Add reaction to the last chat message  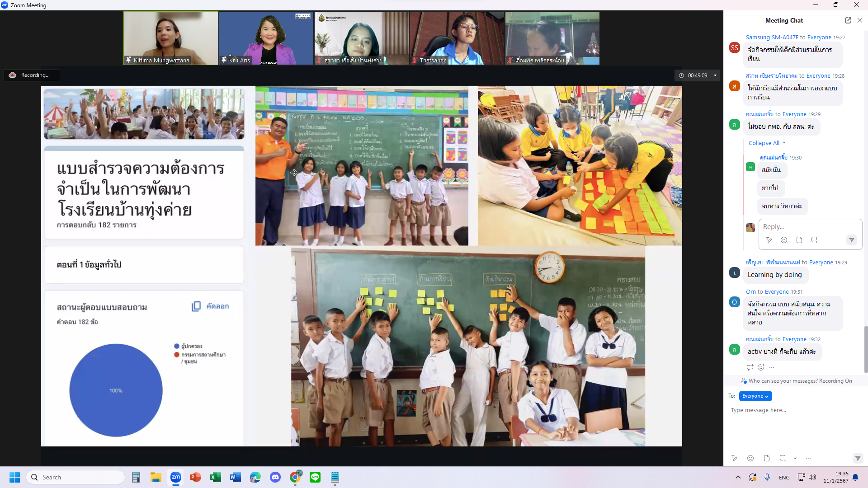click(761, 367)
